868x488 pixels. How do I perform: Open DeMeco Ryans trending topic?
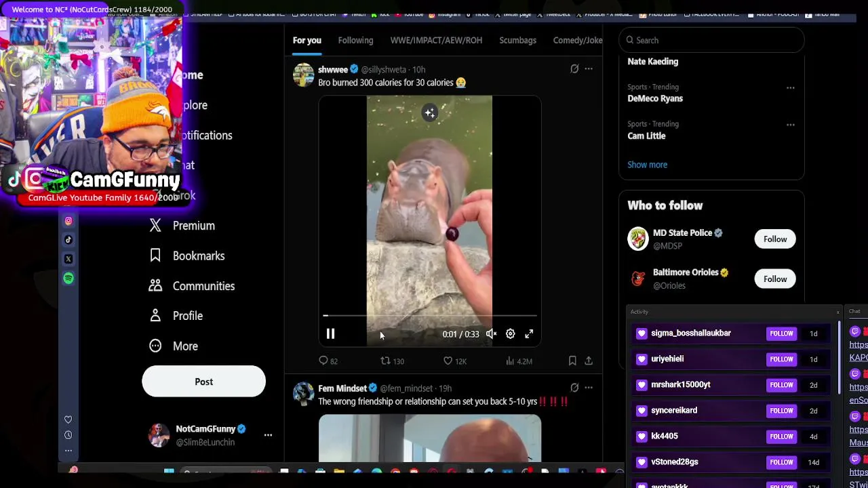click(x=655, y=98)
